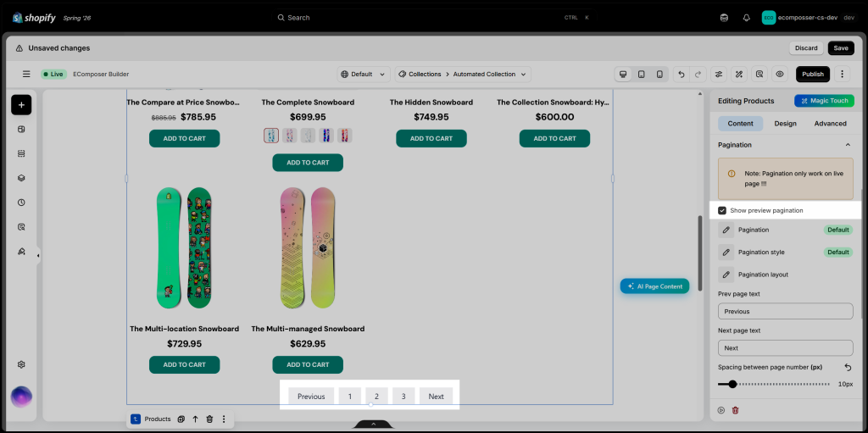Viewport: 868px width, 433px height.
Task: Click the eye preview icon
Action: [x=780, y=75]
